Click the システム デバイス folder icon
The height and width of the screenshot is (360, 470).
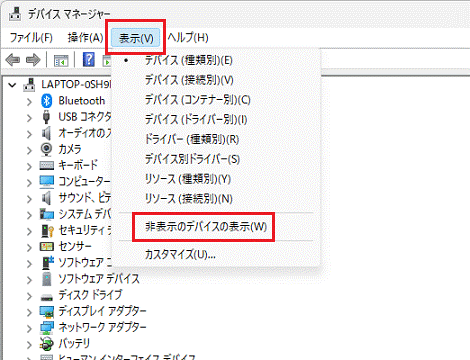pos(47,214)
